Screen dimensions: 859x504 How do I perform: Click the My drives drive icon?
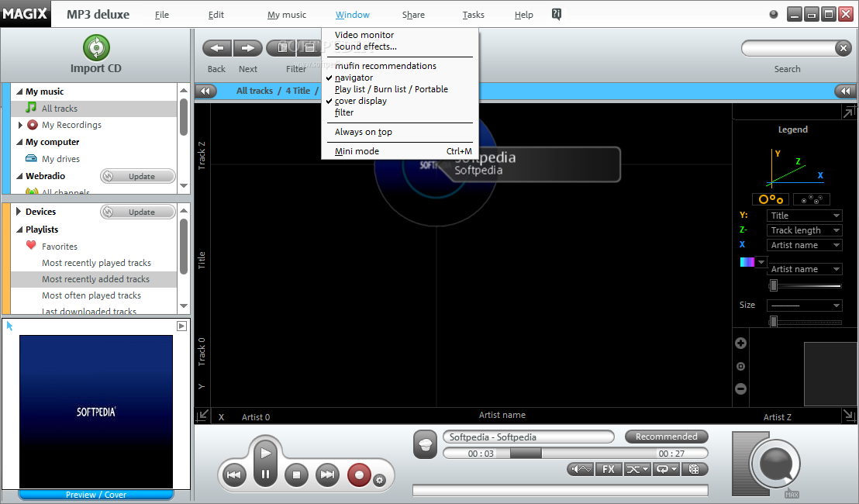pyautogui.click(x=31, y=158)
